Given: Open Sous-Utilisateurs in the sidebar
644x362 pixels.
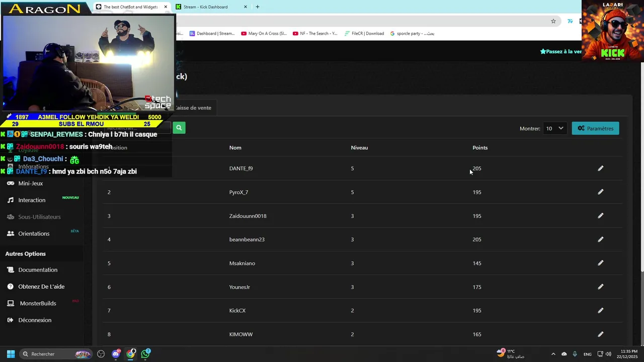Looking at the screenshot, I should [39, 217].
